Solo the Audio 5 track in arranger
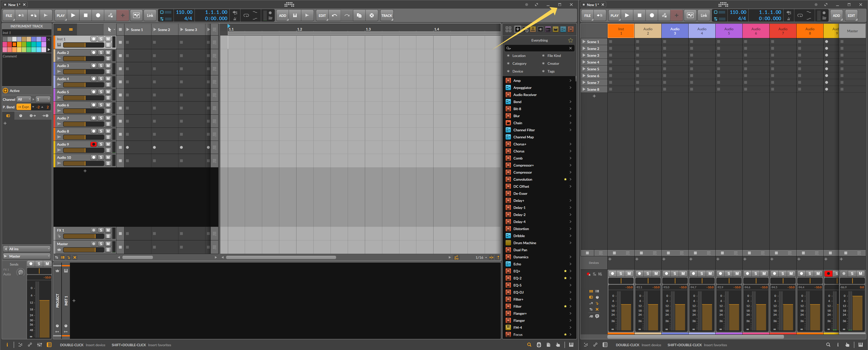The image size is (868, 350). click(101, 92)
